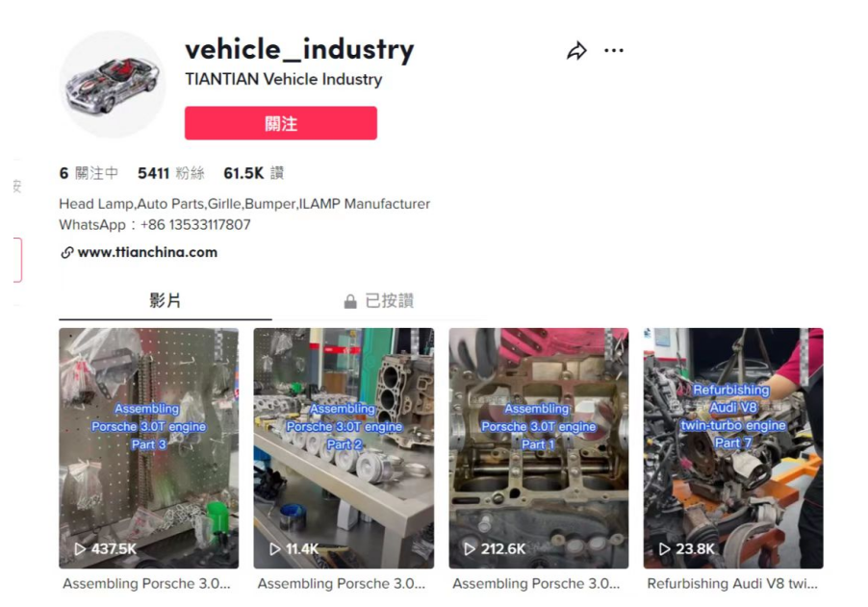Click the lock icon on 已按讚 tab
The image size is (868, 607).
[350, 301]
